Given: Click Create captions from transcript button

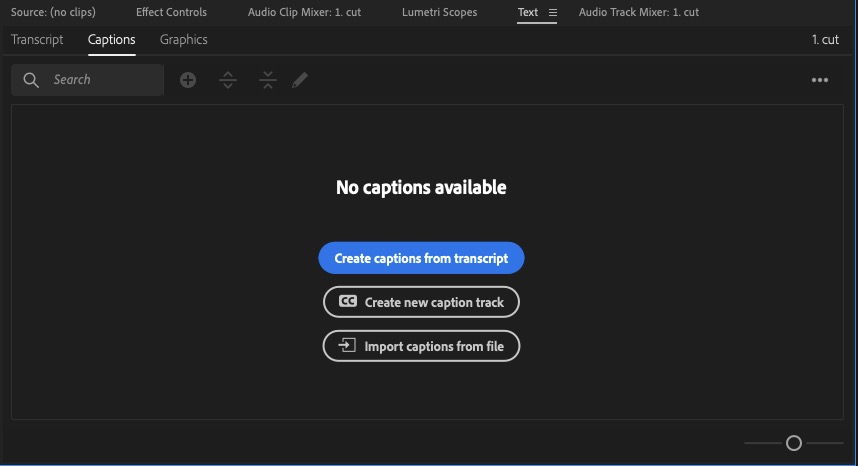Looking at the screenshot, I should click(421, 258).
